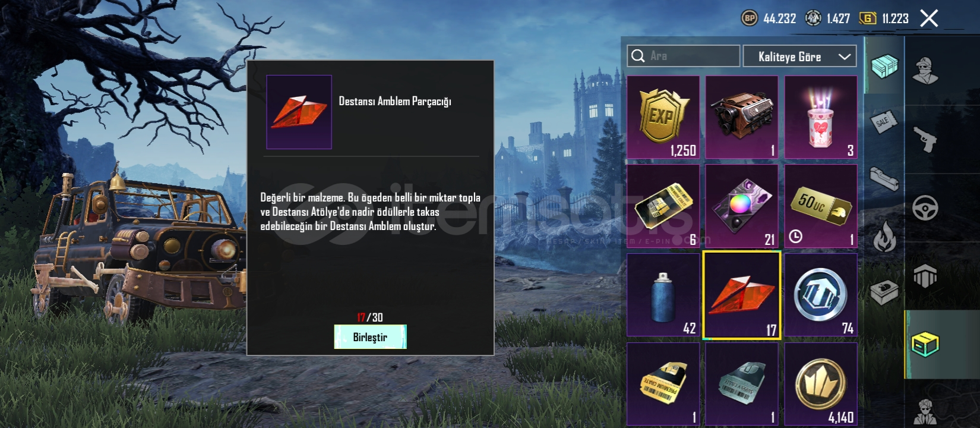The height and width of the screenshot is (428, 980).
Task: Select the color palette paint item
Action: click(x=742, y=206)
